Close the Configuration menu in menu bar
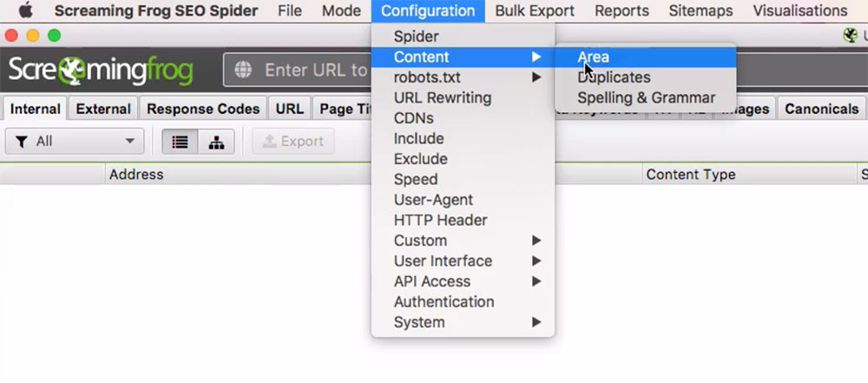Screen dimensions: 868x383 (428, 10)
